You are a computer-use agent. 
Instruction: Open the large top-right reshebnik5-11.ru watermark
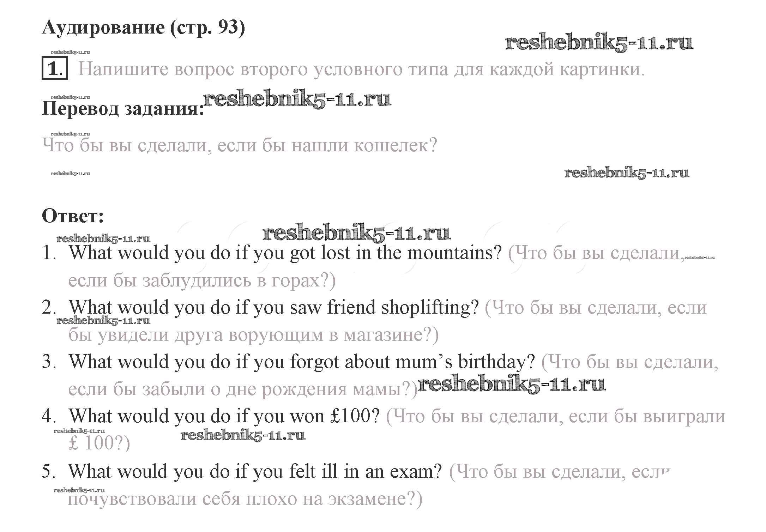coord(599,43)
